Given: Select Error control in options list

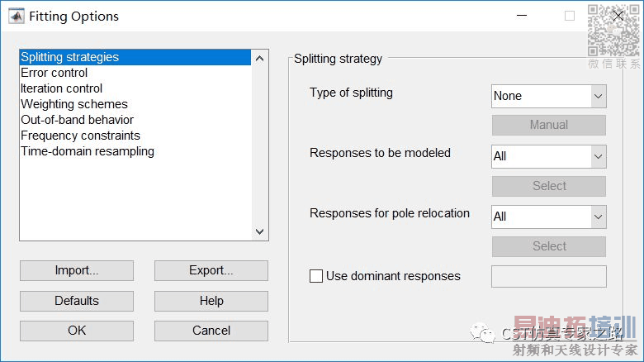Looking at the screenshot, I should pos(54,73).
